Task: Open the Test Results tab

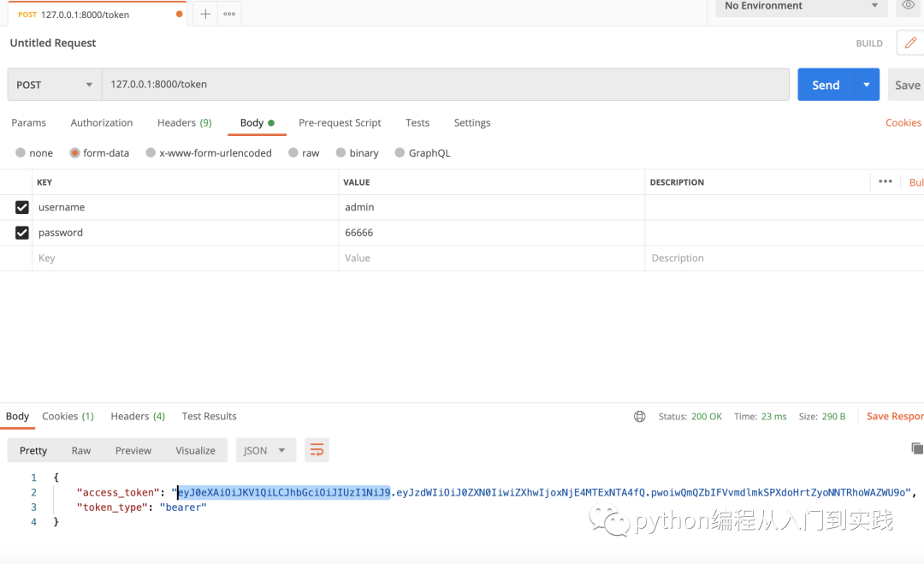Action: [210, 416]
